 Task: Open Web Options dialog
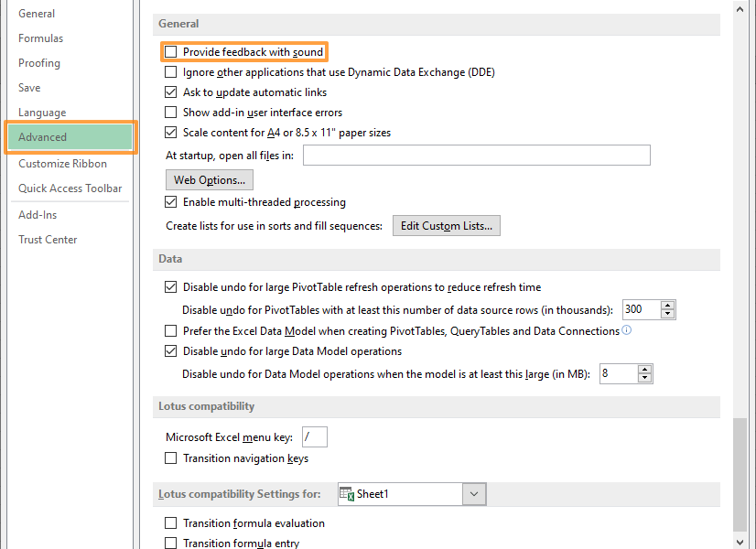(209, 179)
